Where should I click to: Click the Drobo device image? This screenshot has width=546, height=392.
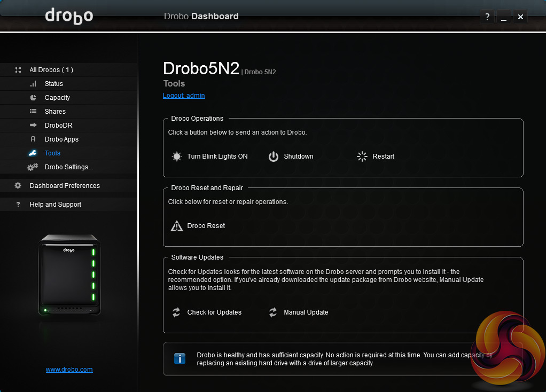click(69, 275)
